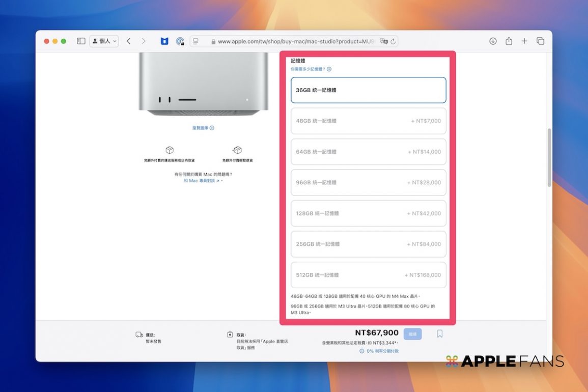Pick the 512GB unified memory option
588x392 pixels.
pos(368,275)
